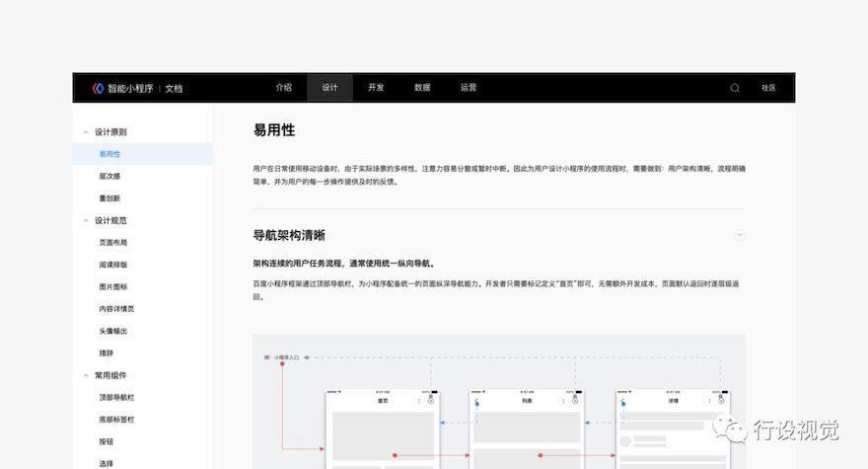The image size is (868, 469).
Task: Collapse the 设计原则 sidebar group
Action: pos(86,132)
